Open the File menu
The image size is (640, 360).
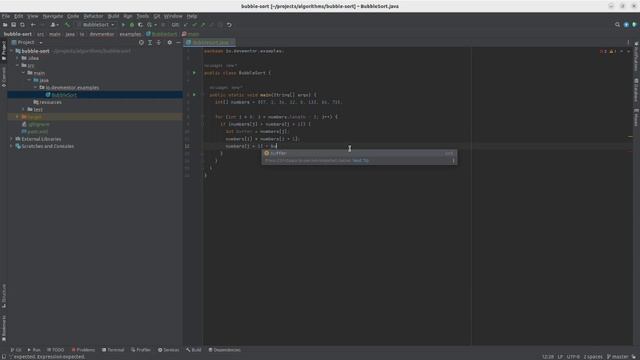pyautogui.click(x=6, y=16)
